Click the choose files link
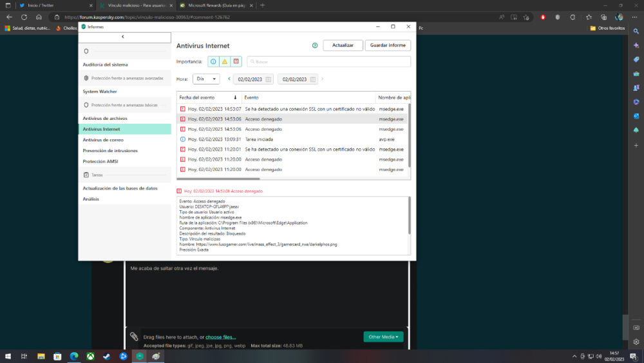The width and height of the screenshot is (644, 363). tap(220, 337)
